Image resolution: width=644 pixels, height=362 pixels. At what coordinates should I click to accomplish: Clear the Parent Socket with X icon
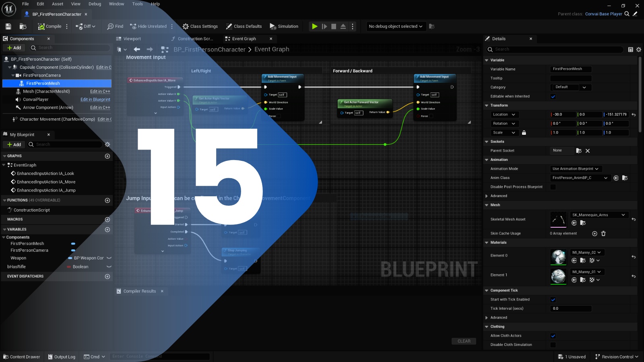(588, 151)
